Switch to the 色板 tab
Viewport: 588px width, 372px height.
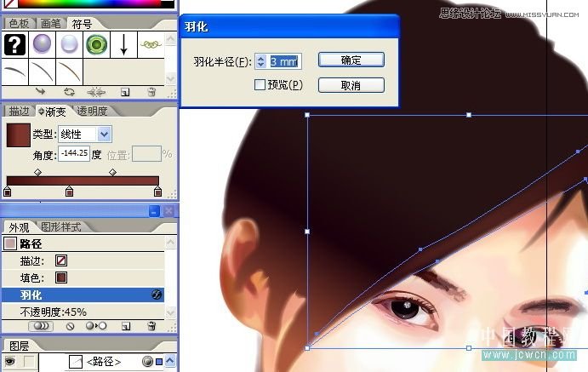pos(19,24)
